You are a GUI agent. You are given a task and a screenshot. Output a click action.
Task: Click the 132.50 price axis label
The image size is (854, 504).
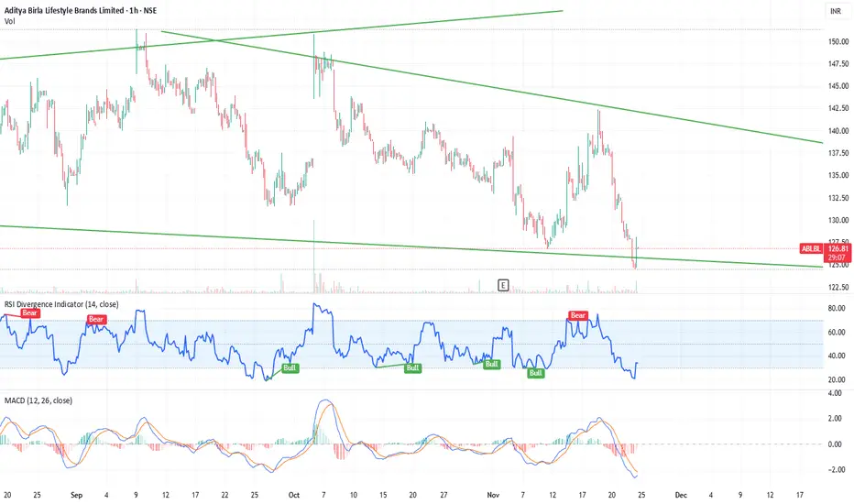pyautogui.click(x=838, y=198)
